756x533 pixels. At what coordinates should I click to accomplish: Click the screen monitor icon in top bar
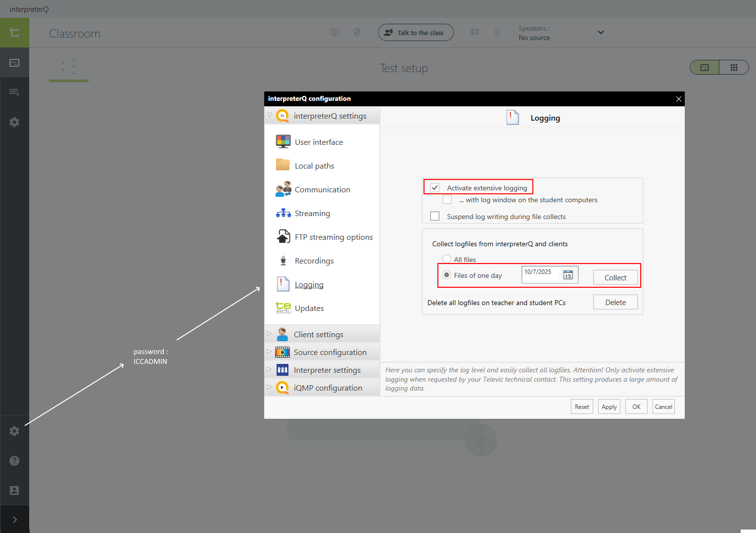tap(335, 33)
